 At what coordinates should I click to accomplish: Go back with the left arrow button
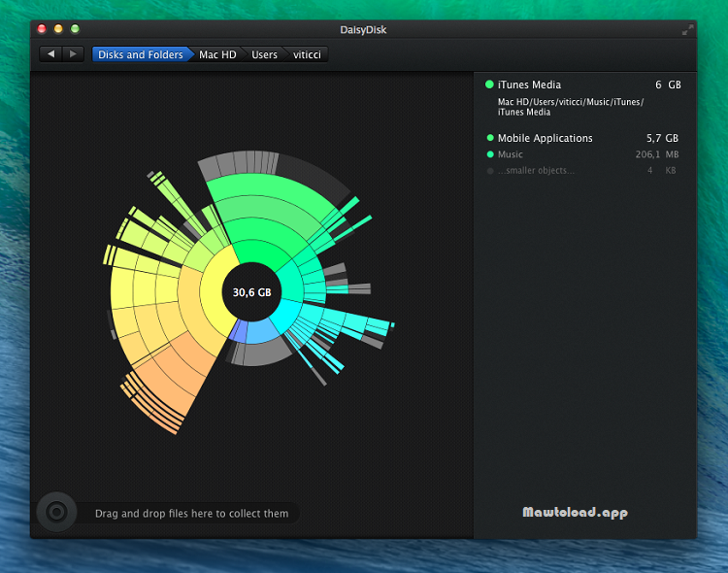(x=51, y=54)
